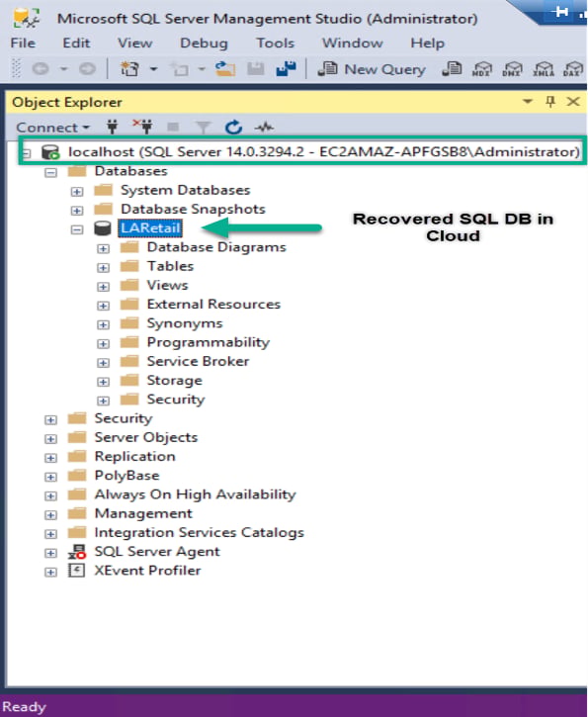
Task: Click the DAX query toolbar icon
Action: (x=573, y=69)
